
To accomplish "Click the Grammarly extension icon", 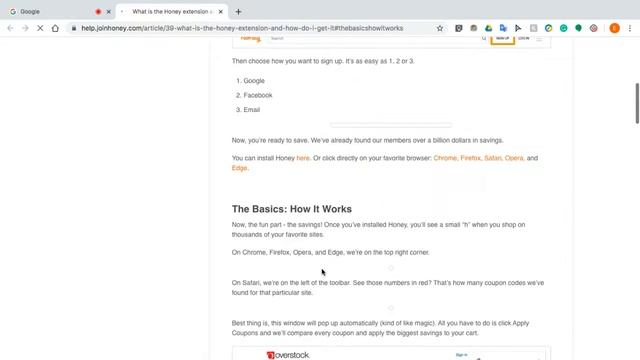I will 564,28.
